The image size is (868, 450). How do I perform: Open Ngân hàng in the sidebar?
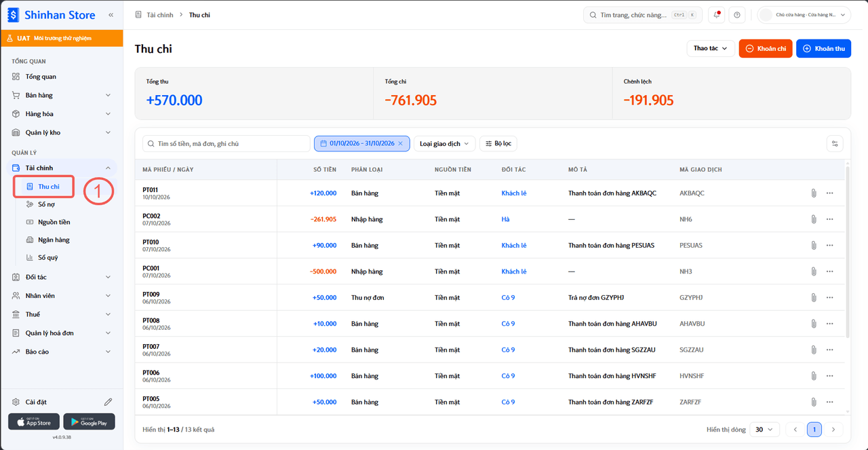coord(54,240)
